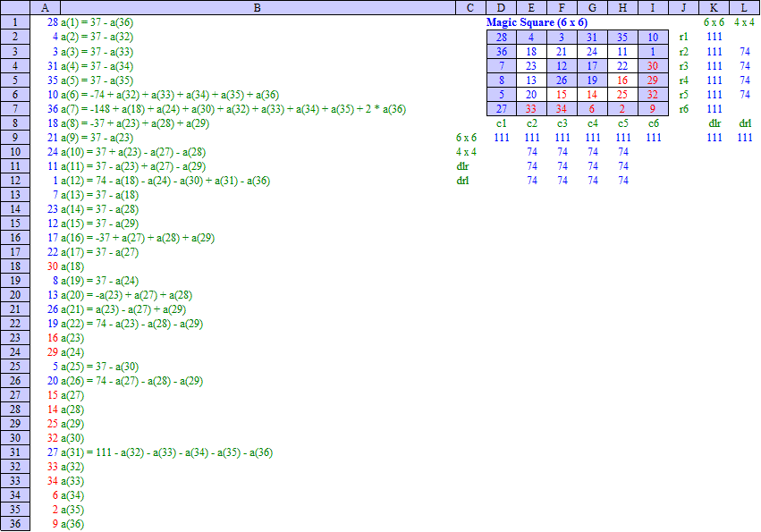
Task: Click the '4 x 4' header in column L
Action: (745, 22)
